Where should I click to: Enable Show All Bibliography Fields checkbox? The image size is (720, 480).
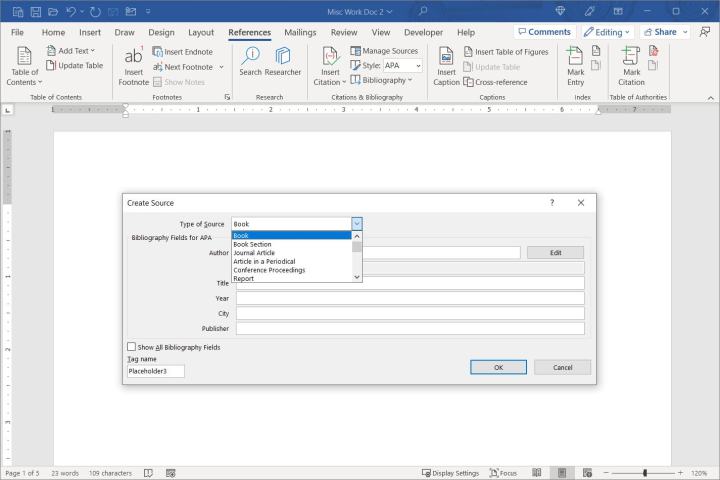point(132,347)
